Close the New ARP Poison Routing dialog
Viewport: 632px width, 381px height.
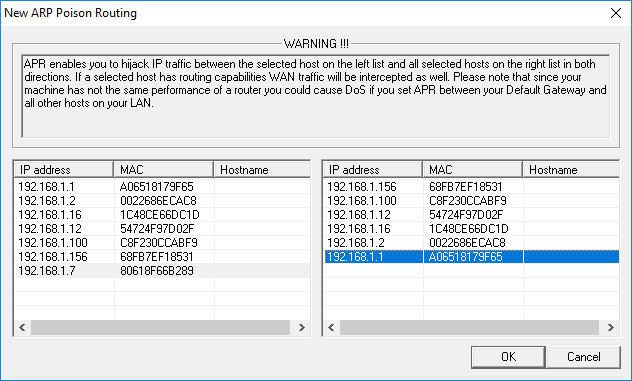tap(615, 13)
